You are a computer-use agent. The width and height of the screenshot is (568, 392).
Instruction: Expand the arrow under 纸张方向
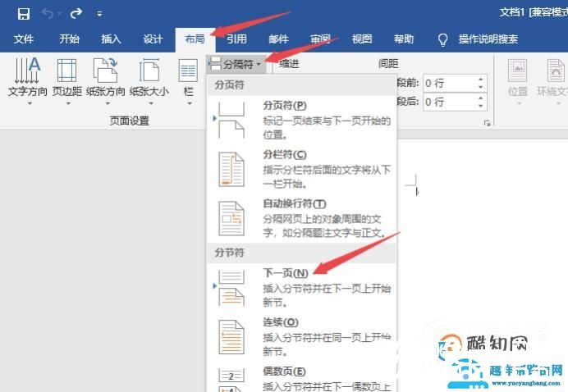[x=108, y=104]
